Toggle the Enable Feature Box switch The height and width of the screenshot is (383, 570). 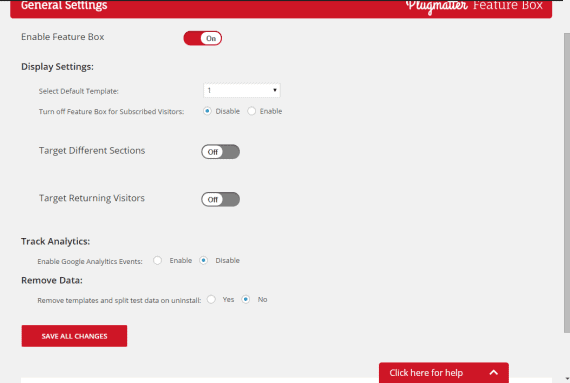pos(202,38)
